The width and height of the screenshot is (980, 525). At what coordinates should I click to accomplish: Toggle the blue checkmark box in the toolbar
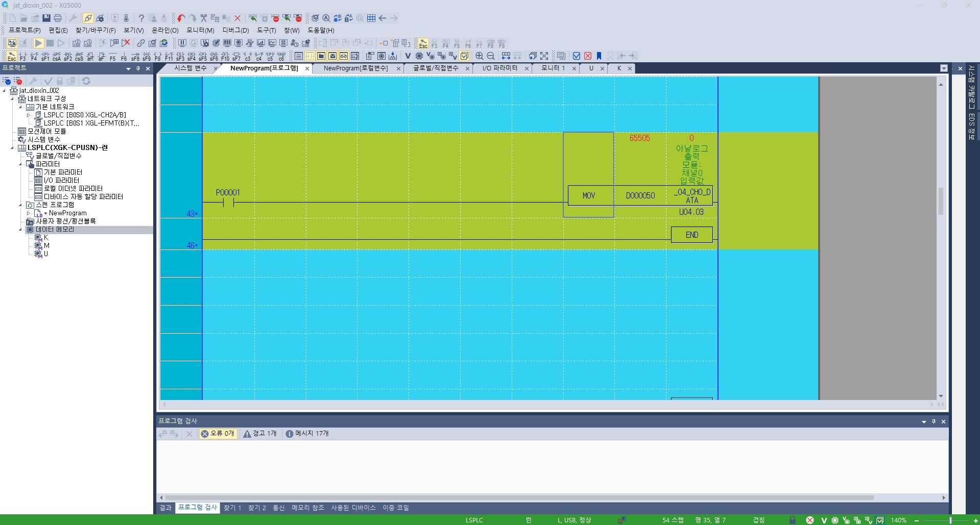[x=577, y=56]
